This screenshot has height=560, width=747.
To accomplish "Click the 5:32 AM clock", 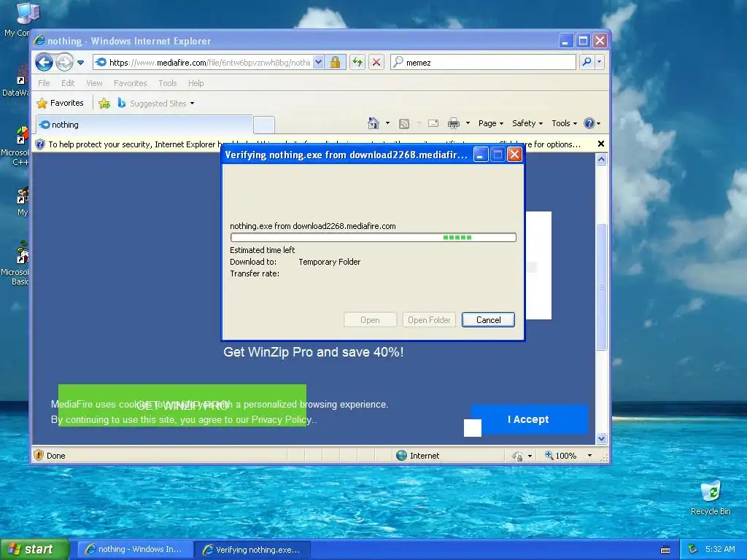I will coord(720,549).
